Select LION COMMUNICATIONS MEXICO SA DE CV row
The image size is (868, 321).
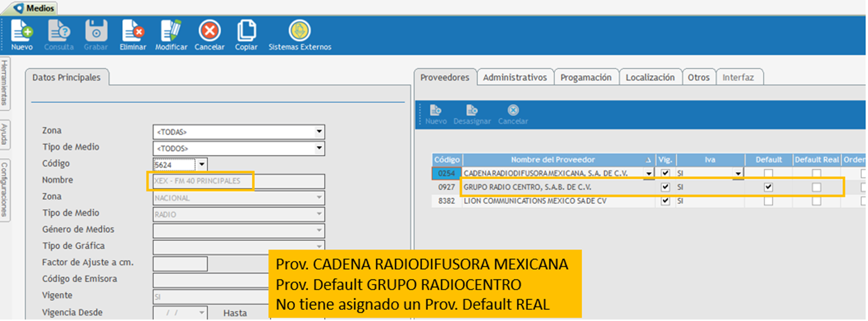(650, 201)
